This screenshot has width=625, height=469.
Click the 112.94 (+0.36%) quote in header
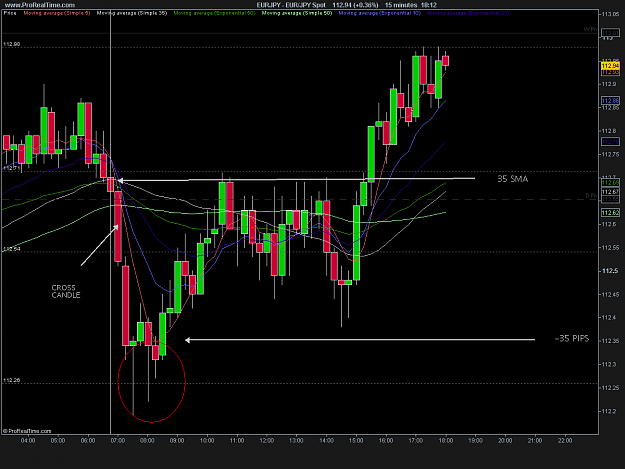(x=355, y=5)
